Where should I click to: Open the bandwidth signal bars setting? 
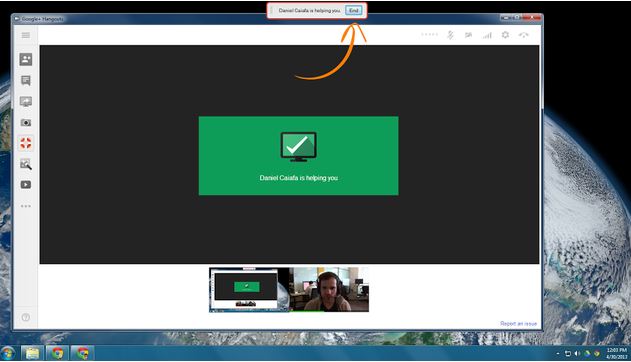pos(487,35)
